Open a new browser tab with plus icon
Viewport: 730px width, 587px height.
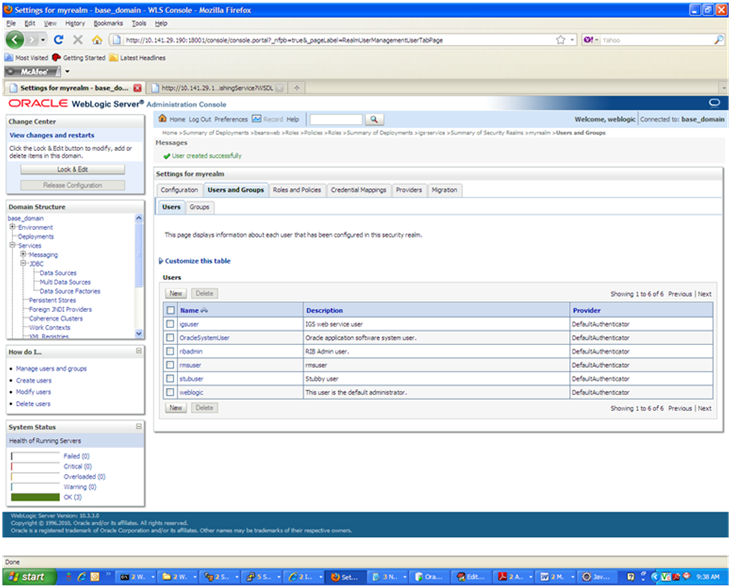297,88
